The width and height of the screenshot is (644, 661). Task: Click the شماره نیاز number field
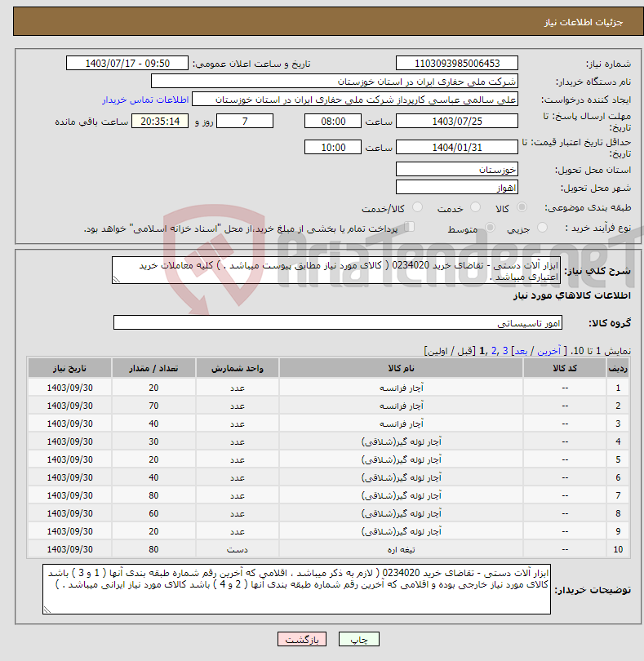[x=457, y=63]
